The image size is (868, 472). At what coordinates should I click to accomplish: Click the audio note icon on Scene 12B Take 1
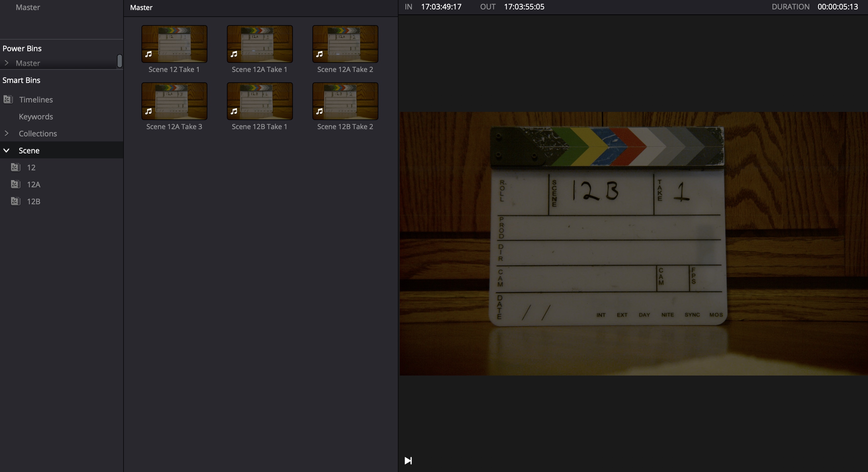[234, 111]
